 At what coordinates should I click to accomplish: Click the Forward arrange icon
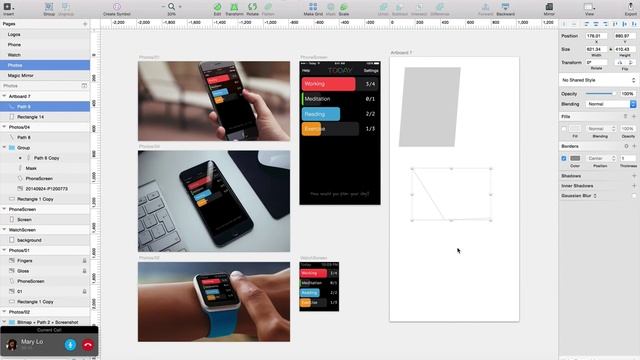point(486,7)
